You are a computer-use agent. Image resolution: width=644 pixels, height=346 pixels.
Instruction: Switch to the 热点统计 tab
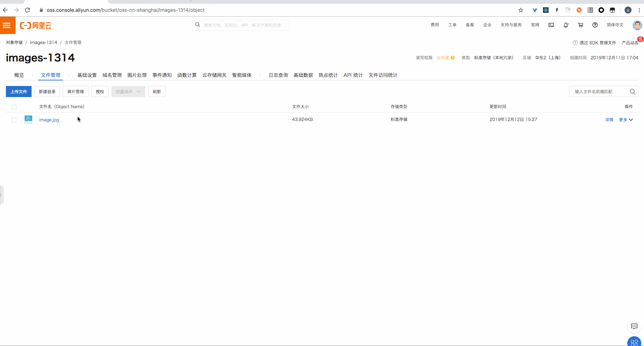pyautogui.click(x=328, y=75)
